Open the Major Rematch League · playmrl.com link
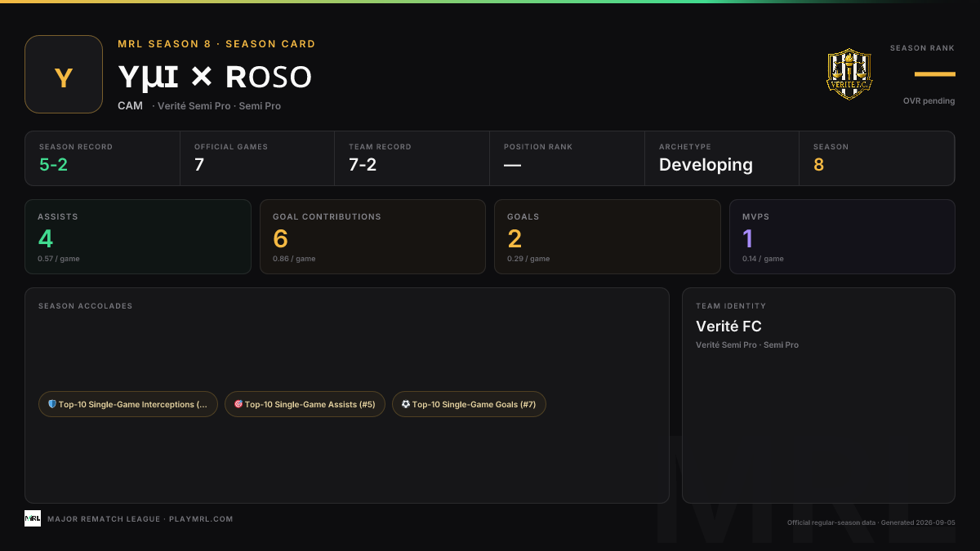The height and width of the screenshot is (551, 980). tap(140, 519)
